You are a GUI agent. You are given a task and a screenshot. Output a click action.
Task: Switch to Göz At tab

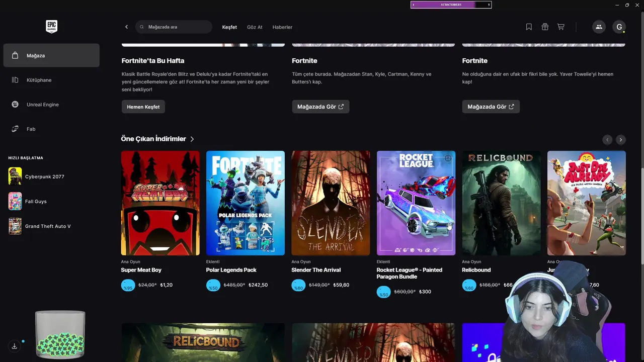(255, 27)
